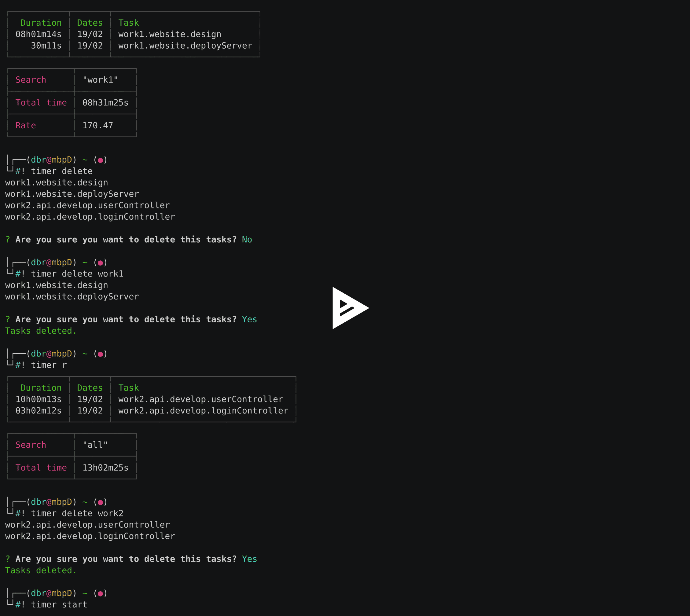Click the asciinema play button
Image resolution: width=690 pixels, height=616 pixels.
(x=350, y=308)
